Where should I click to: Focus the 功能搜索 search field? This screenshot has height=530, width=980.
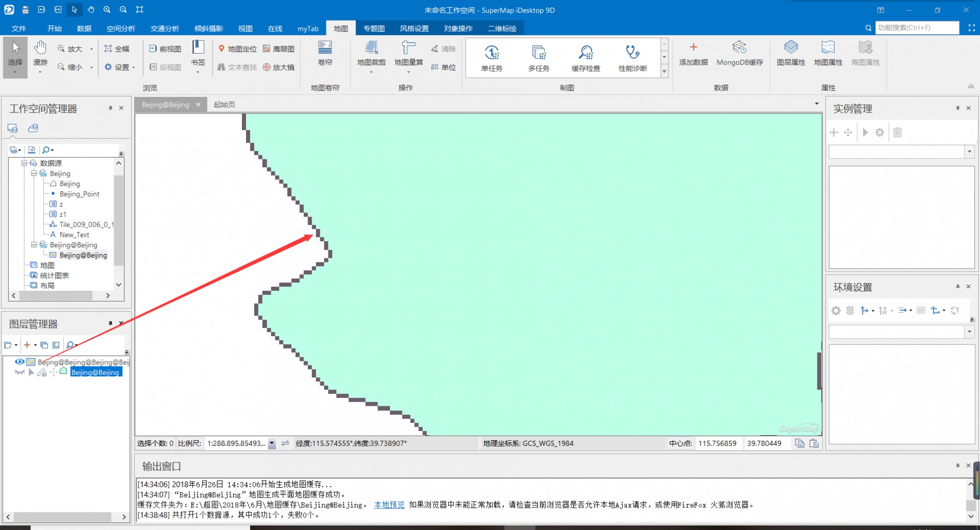(x=917, y=28)
